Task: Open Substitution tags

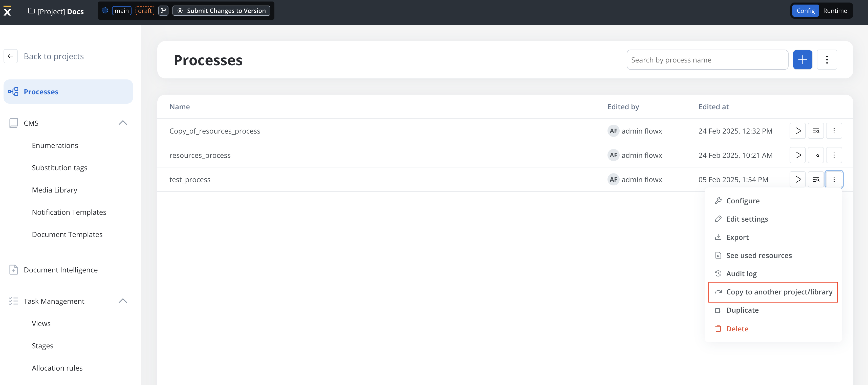Action: (x=59, y=167)
